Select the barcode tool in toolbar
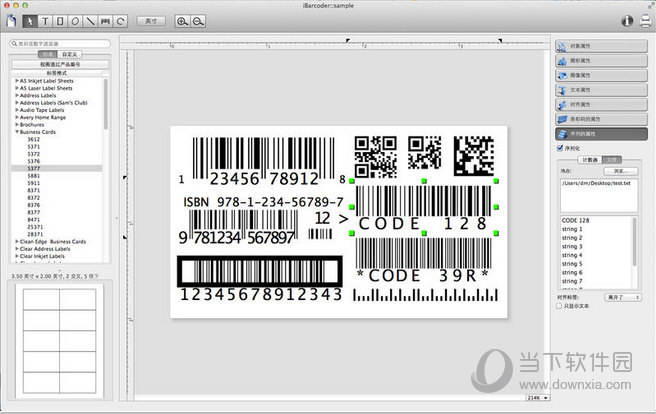 tap(105, 20)
